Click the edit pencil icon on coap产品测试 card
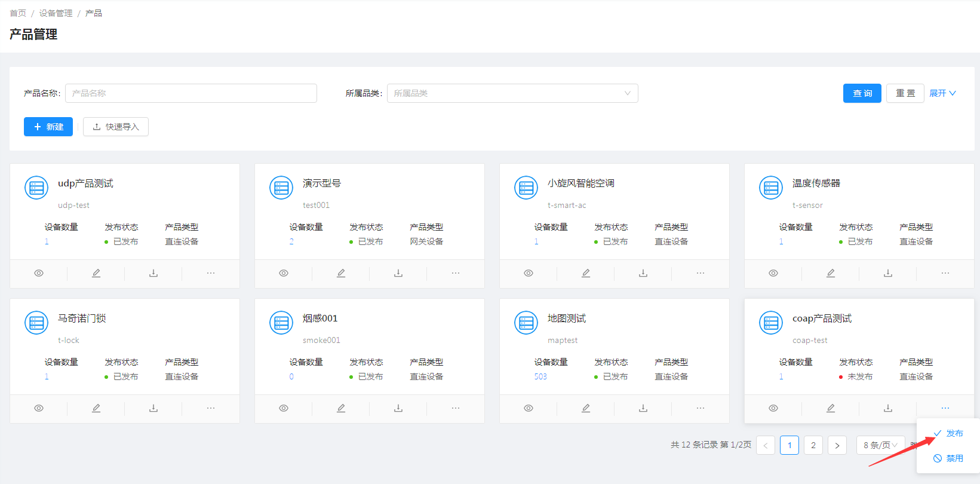Image resolution: width=980 pixels, height=484 pixels. (x=831, y=408)
